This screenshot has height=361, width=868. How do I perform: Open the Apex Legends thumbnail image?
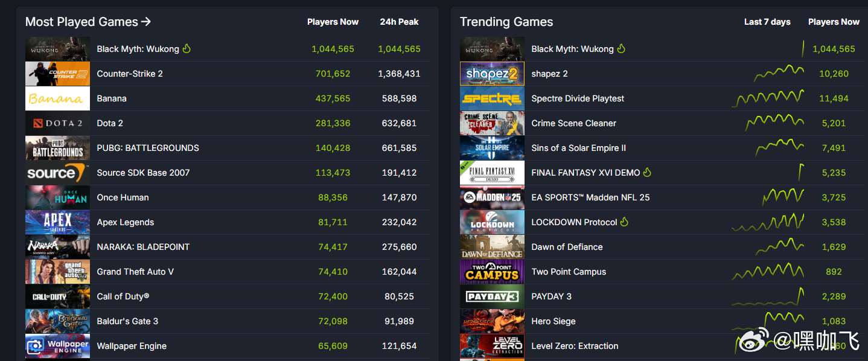[57, 222]
